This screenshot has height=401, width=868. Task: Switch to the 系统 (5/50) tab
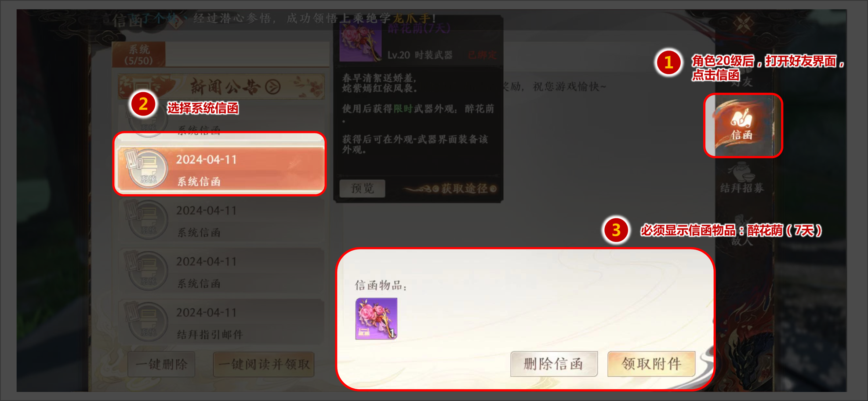139,54
